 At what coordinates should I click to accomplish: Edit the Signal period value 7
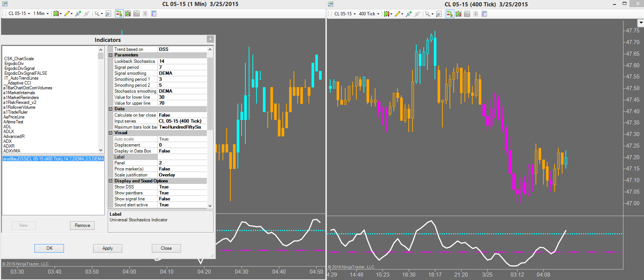tap(182, 67)
